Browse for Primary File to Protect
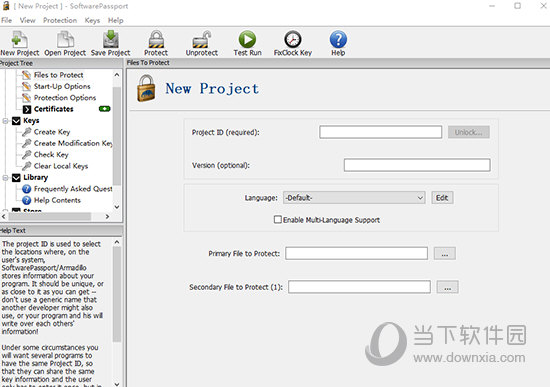The width and height of the screenshot is (550, 387). [x=445, y=253]
